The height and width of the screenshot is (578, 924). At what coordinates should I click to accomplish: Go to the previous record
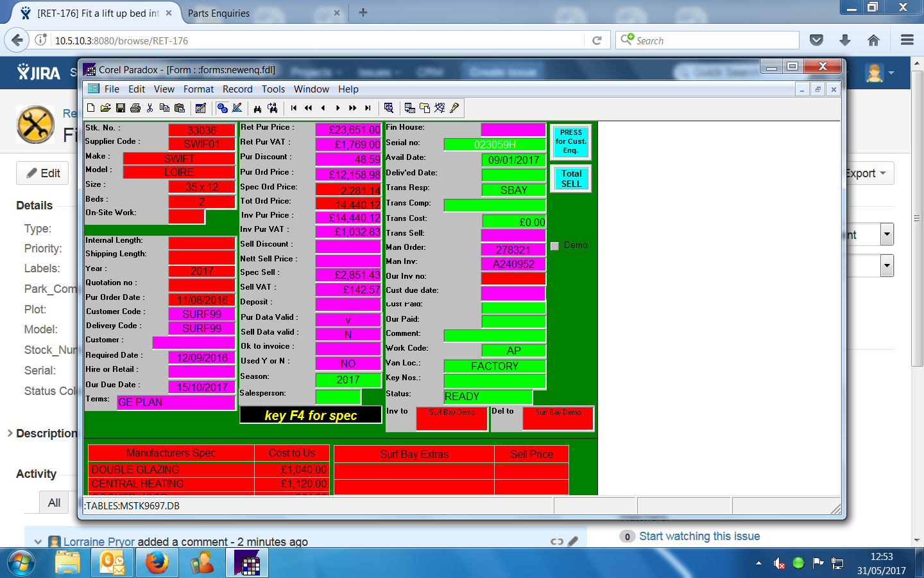click(323, 108)
